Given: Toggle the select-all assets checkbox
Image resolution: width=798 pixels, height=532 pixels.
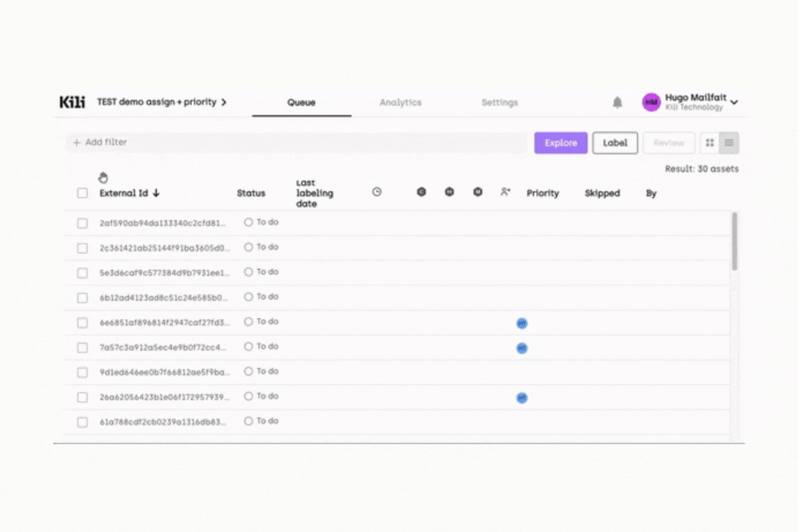Looking at the screenshot, I should [x=82, y=193].
